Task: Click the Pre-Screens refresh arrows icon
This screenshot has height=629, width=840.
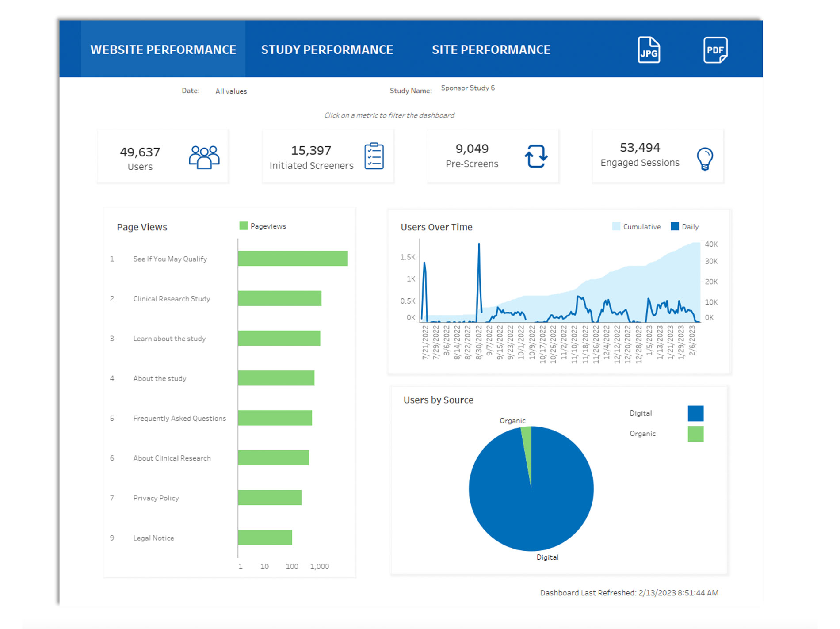Action: coord(536,156)
